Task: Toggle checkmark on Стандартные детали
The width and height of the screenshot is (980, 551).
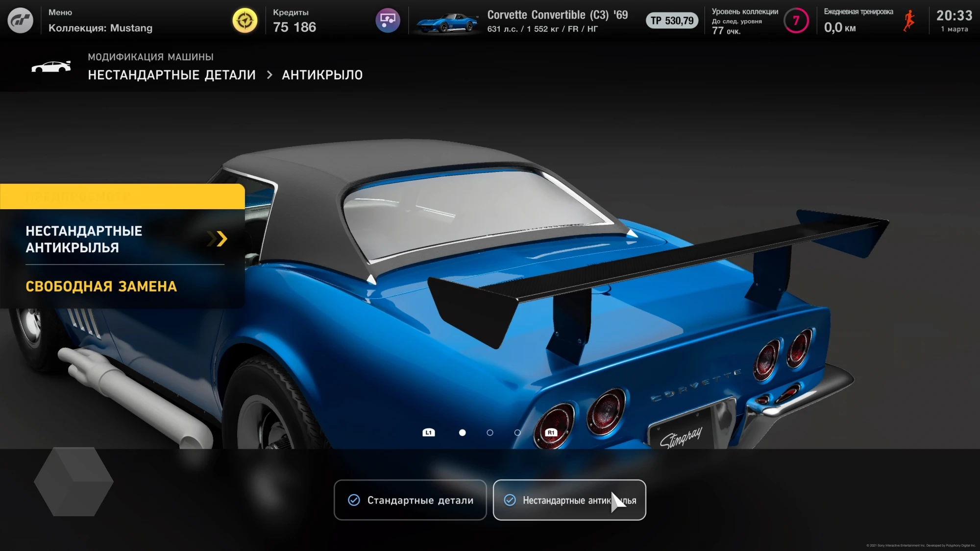Action: pyautogui.click(x=354, y=500)
